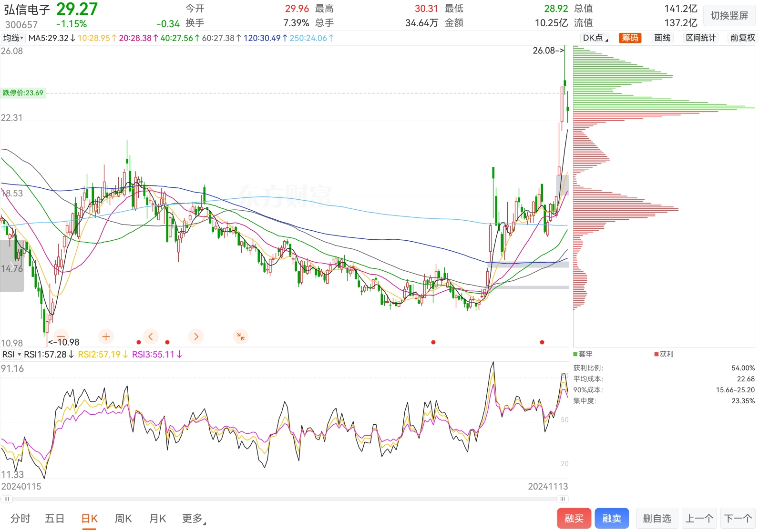759x532 pixels.
Task: Click the stock name 弘信电子
Action: 27,10
